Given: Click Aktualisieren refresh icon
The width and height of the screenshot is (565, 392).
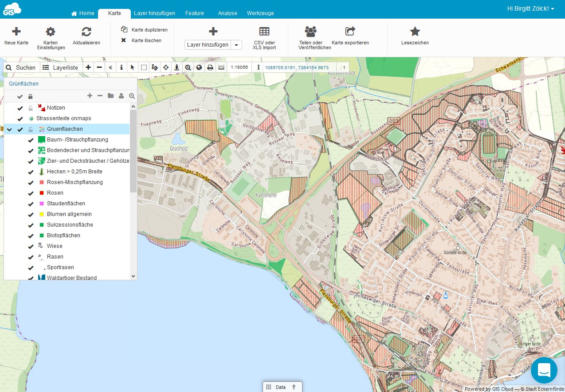Looking at the screenshot, I should (x=86, y=31).
